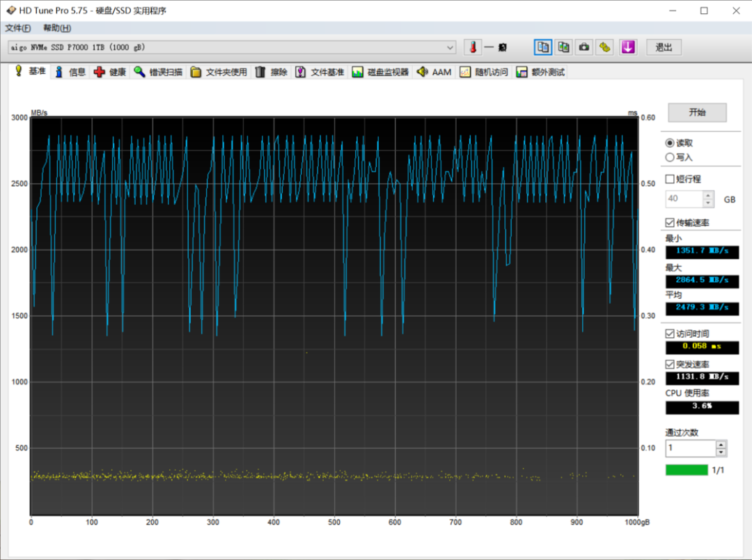Open the AAM tab
Image resolution: width=752 pixels, height=560 pixels.
(434, 72)
